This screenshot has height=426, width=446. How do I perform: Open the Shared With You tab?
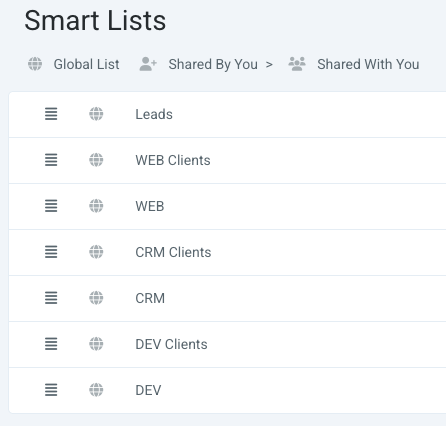click(x=368, y=64)
